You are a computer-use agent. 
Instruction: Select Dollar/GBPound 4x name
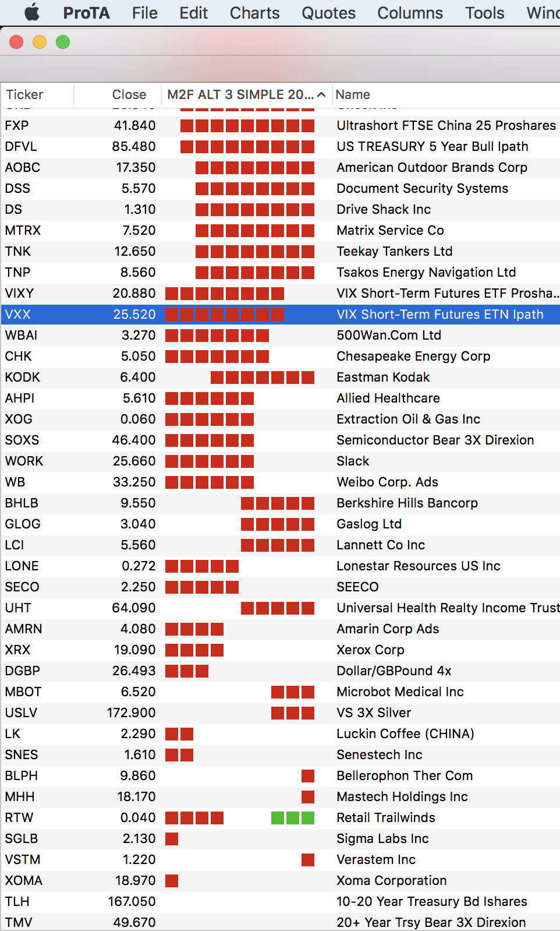[x=394, y=671]
